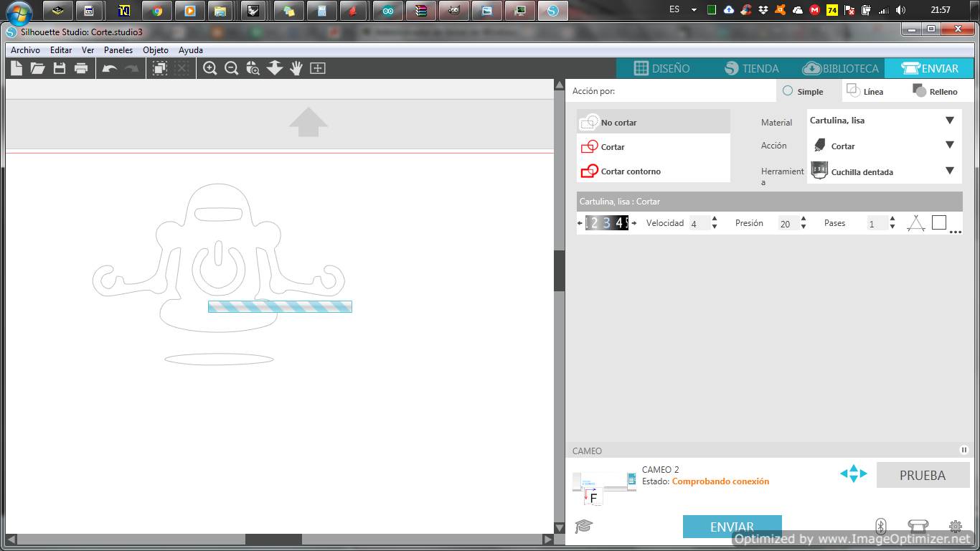This screenshot has height=551, width=980.
Task: Increase Velocidad with the up arrow
Action: point(715,219)
